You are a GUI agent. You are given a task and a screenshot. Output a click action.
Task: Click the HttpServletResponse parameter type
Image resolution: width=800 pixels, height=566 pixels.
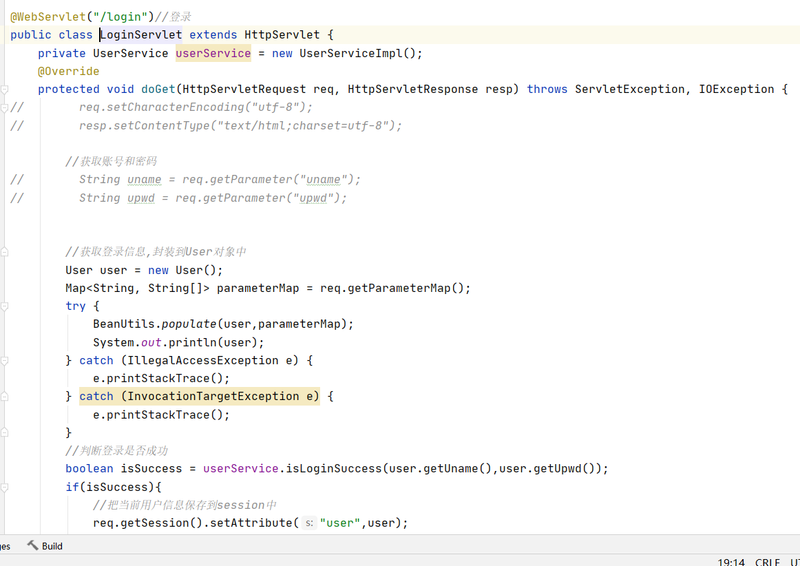click(x=413, y=89)
